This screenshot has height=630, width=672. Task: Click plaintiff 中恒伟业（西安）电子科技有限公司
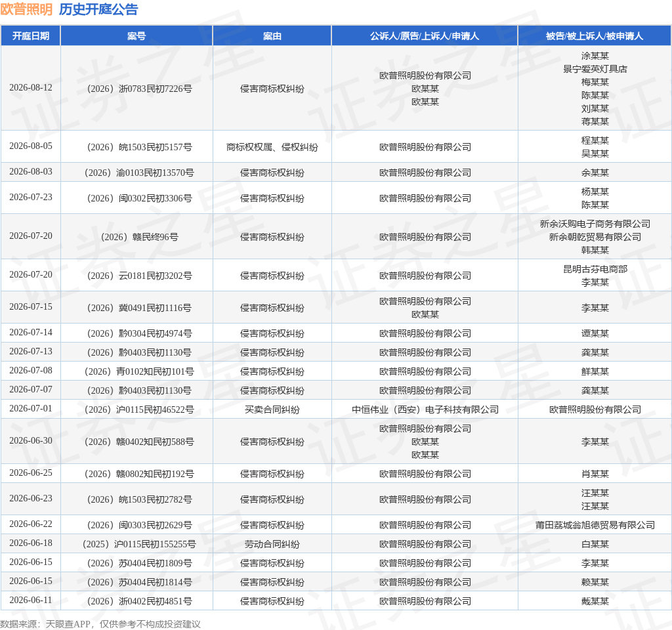click(425, 409)
